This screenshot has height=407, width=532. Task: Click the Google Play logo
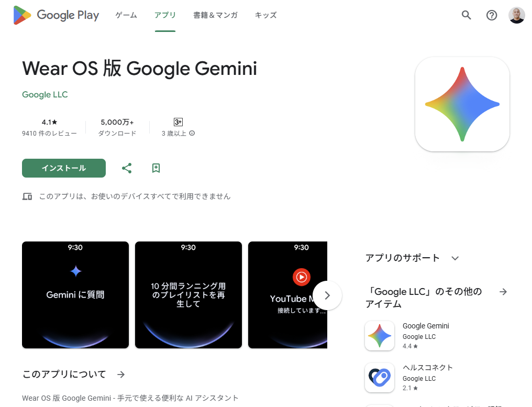(x=56, y=15)
